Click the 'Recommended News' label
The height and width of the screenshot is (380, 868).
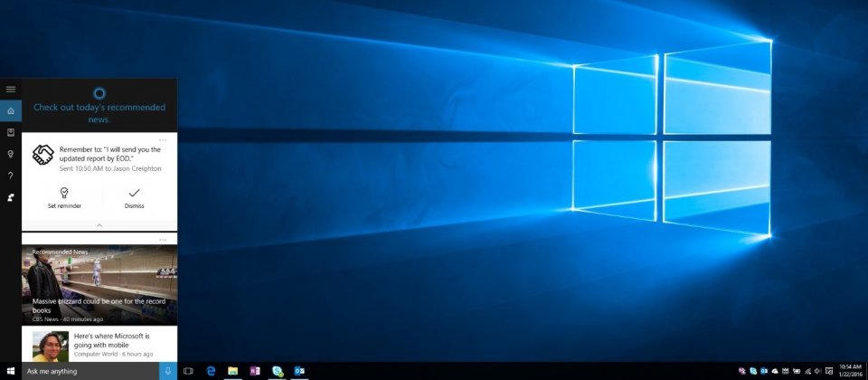click(60, 252)
